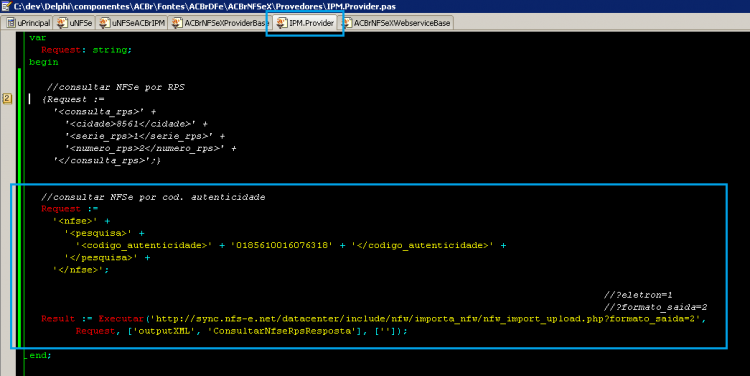
Task: Click the comment '//consultar NFSe por RPS'
Action: click(x=115, y=87)
